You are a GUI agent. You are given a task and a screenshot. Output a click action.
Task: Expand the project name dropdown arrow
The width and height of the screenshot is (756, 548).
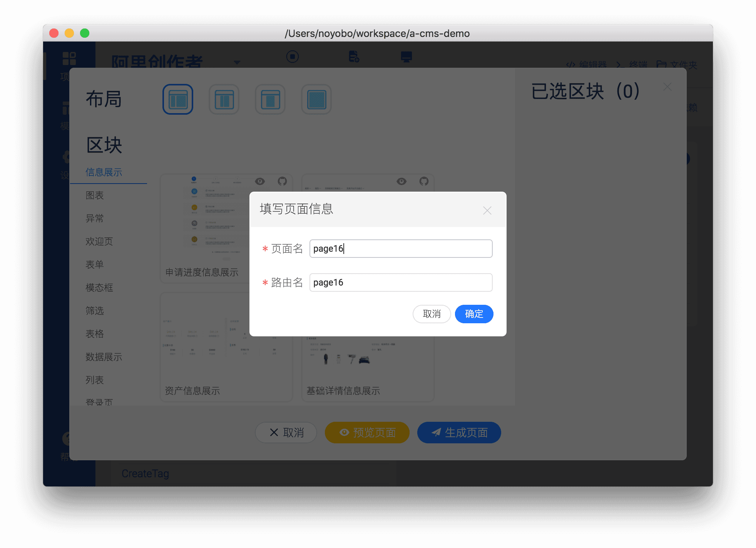point(237,62)
